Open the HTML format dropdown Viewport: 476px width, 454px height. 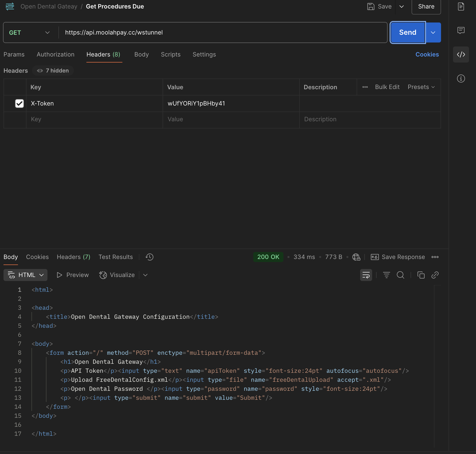(25, 275)
